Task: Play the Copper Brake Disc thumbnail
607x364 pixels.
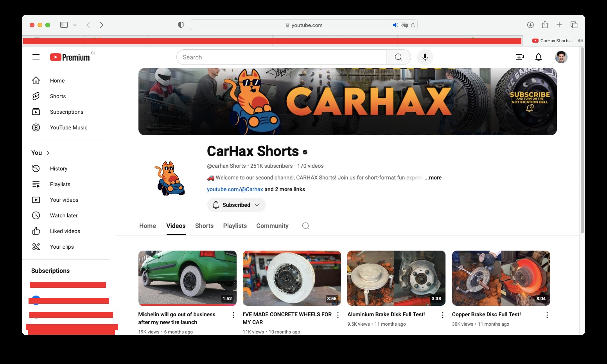Action: click(501, 278)
